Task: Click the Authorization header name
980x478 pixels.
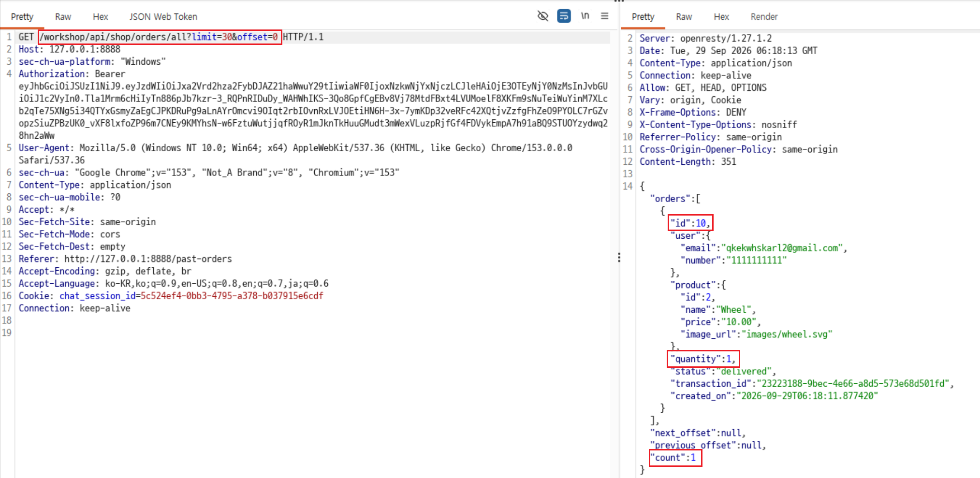Action: 52,74
